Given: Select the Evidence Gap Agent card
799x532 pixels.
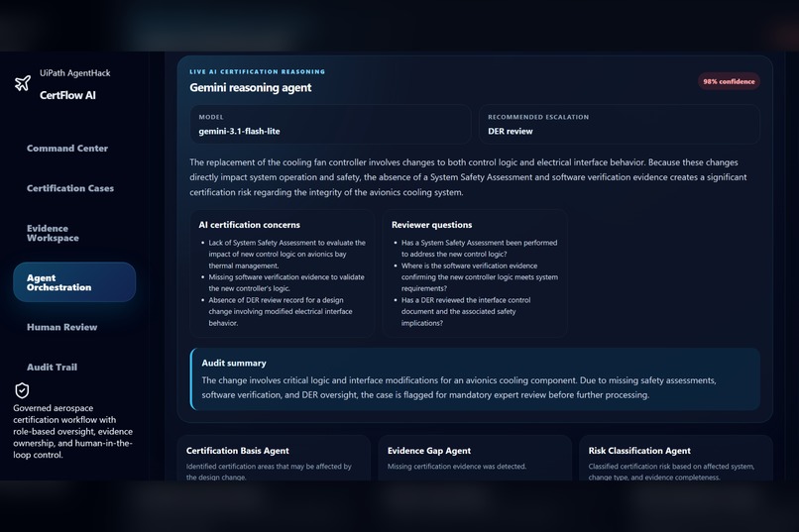Looking at the screenshot, I should (475, 458).
